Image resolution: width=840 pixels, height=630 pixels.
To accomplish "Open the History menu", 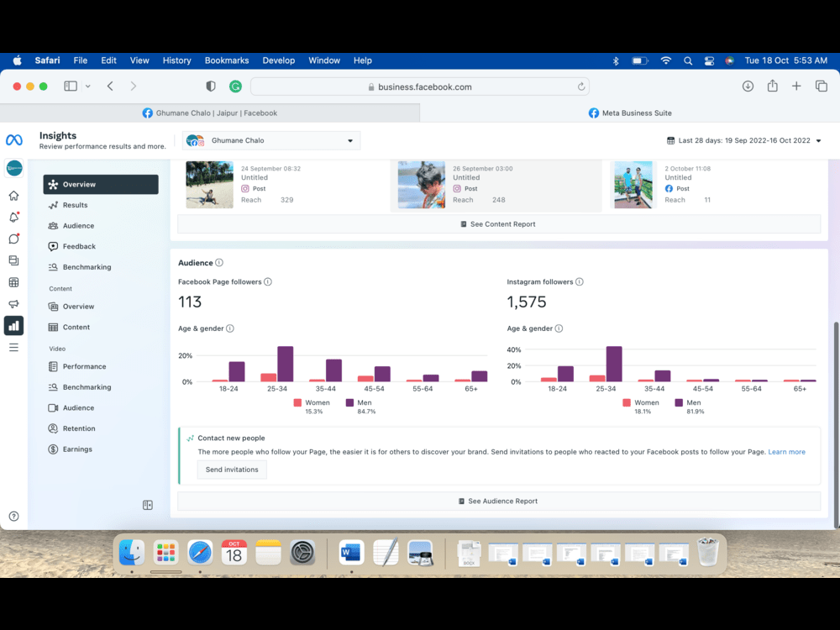I will pos(176,60).
